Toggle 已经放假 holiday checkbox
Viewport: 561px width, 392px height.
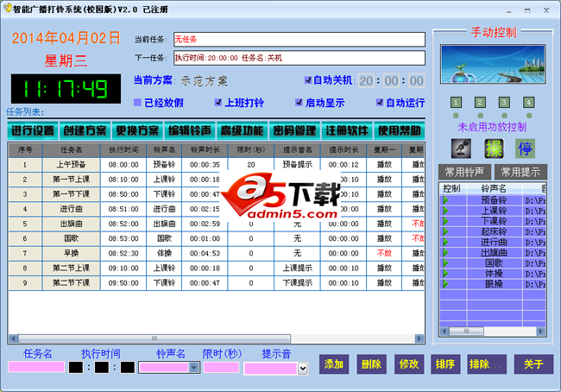click(137, 103)
